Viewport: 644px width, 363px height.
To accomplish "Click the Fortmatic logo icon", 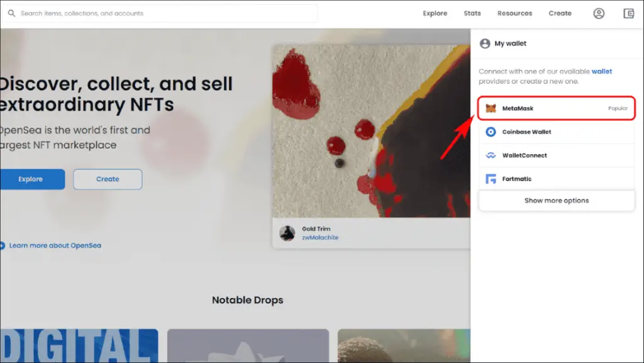I will (491, 179).
